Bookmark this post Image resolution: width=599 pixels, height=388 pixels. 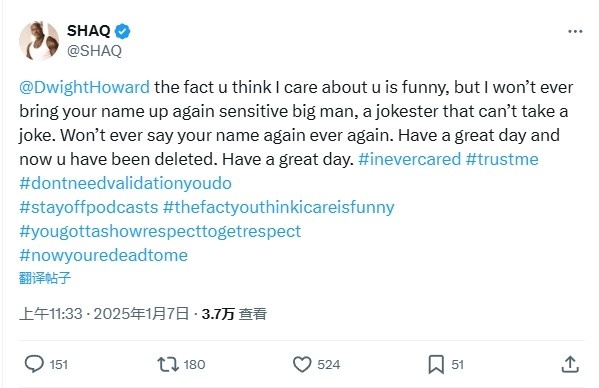tap(436, 364)
